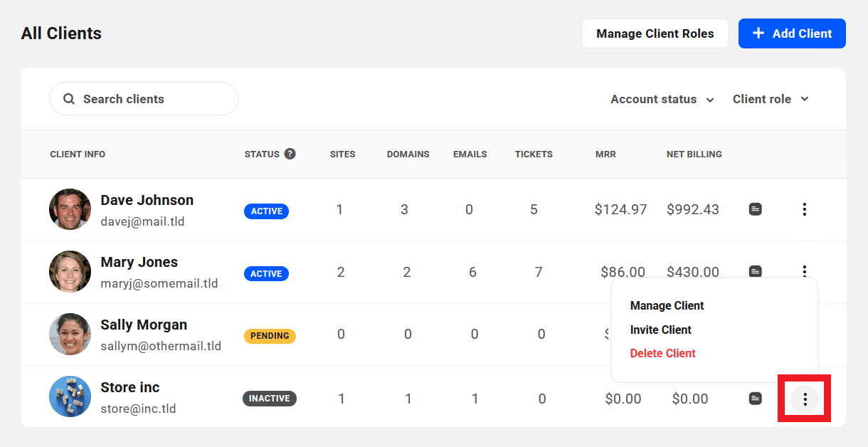Click the All Clients heading
The image size is (868, 447).
[61, 33]
